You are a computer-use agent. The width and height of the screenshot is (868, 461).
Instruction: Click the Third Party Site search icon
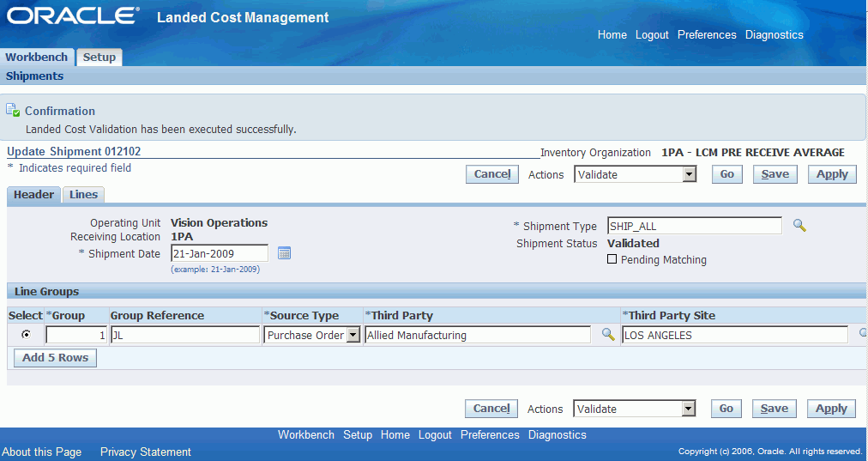point(863,333)
